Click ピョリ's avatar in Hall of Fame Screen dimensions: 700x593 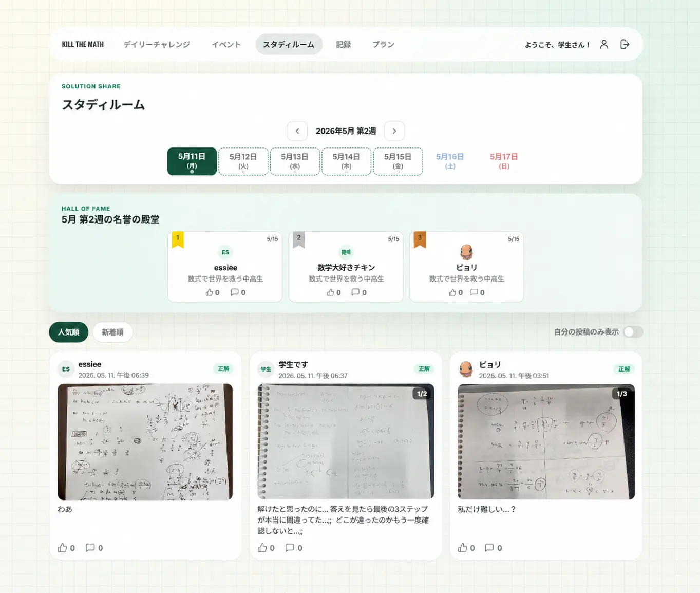pyautogui.click(x=466, y=252)
